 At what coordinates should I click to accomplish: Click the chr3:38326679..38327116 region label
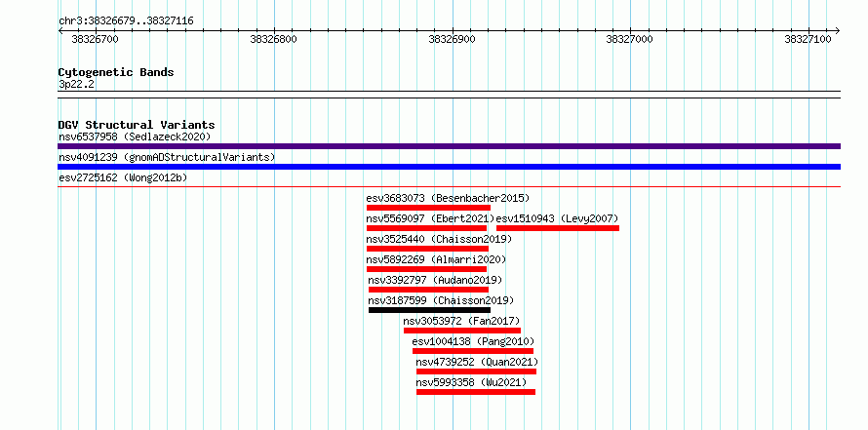(x=126, y=21)
